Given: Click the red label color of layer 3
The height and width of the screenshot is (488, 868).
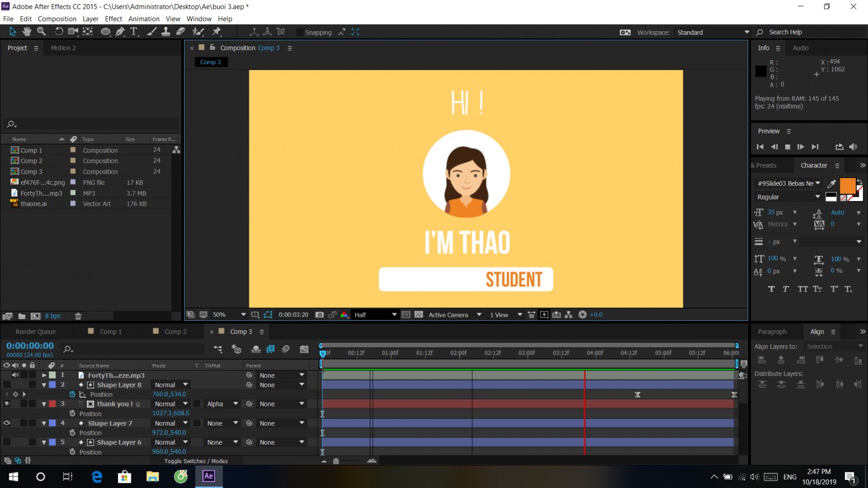Looking at the screenshot, I should [x=52, y=404].
